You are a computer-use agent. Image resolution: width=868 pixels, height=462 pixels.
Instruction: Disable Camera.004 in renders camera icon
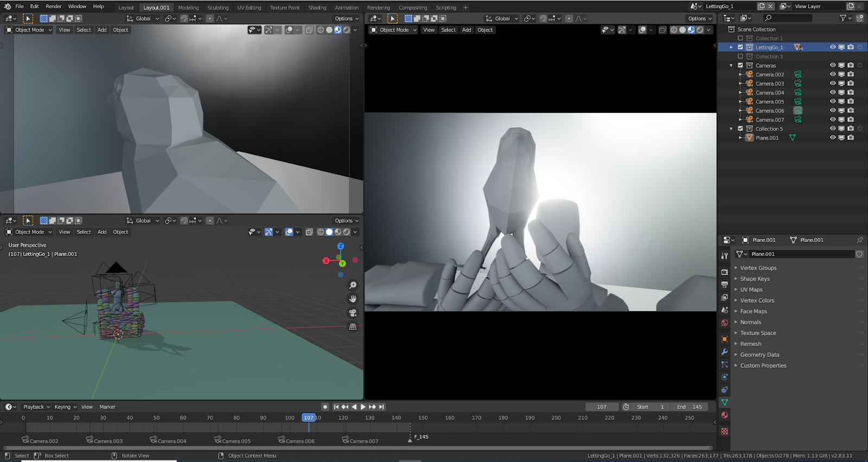[x=851, y=93]
